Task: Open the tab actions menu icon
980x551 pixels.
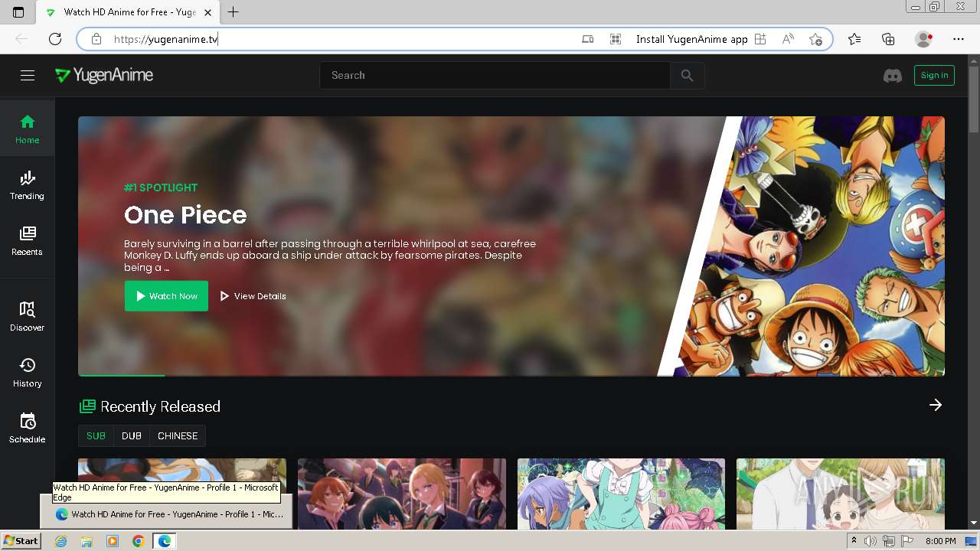Action: pos(18,12)
